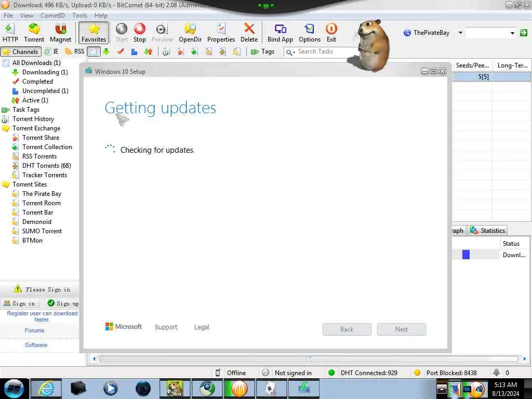532x399 pixels.
Task: Click the Bind App icon
Action: [x=280, y=33]
